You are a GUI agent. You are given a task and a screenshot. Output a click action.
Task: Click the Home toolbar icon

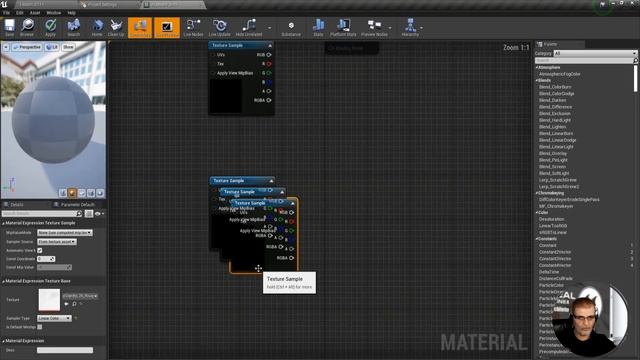coord(97,27)
